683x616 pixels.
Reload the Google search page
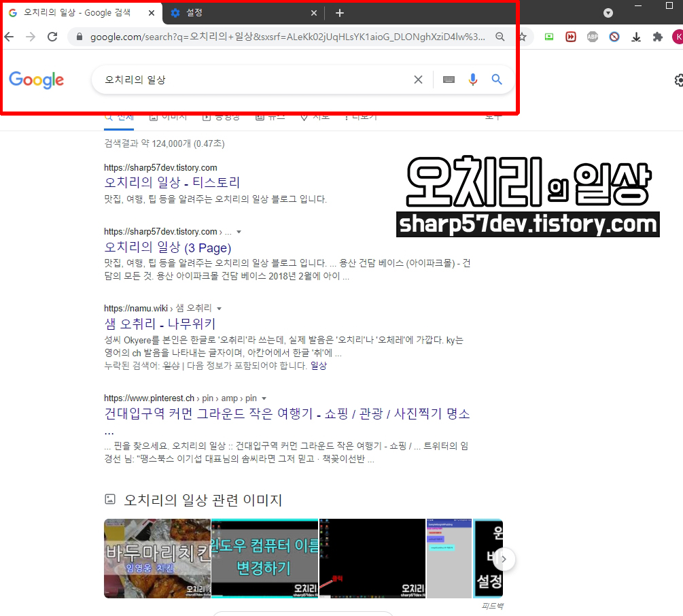[x=53, y=37]
